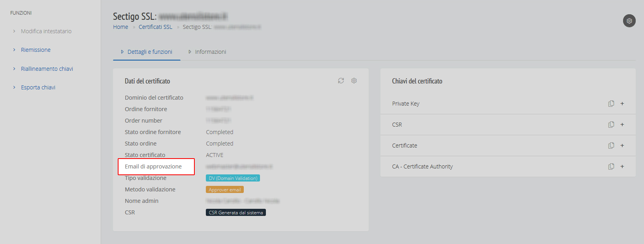The image size is (644, 244).
Task: Open the page settings gear at top right
Action: pos(629,21)
